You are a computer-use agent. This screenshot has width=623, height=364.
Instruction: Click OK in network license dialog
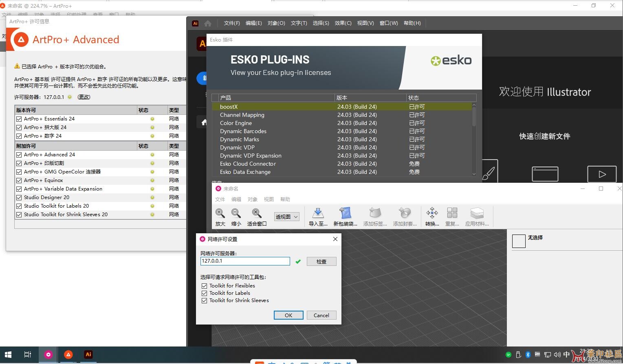click(x=288, y=315)
